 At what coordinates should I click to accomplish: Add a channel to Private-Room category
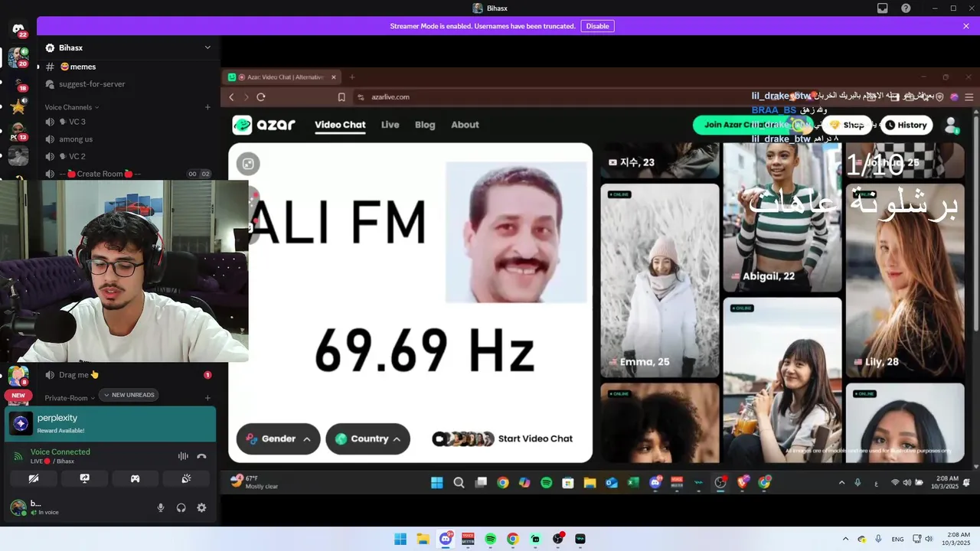click(207, 398)
